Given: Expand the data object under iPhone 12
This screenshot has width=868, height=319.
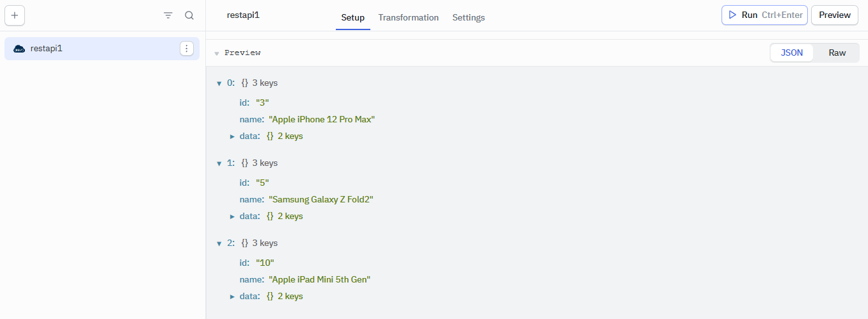Looking at the screenshot, I should pyautogui.click(x=232, y=136).
